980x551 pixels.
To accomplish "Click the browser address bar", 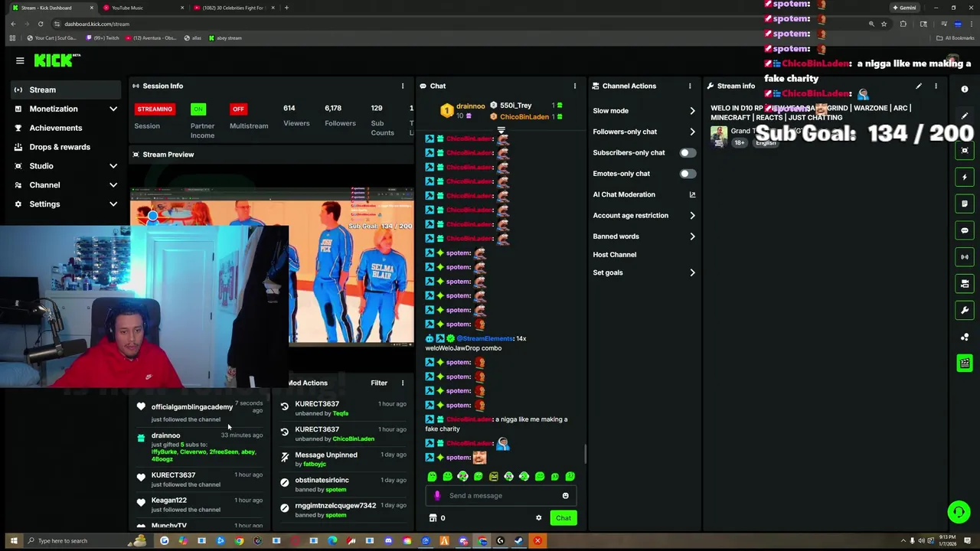I will coord(459,24).
